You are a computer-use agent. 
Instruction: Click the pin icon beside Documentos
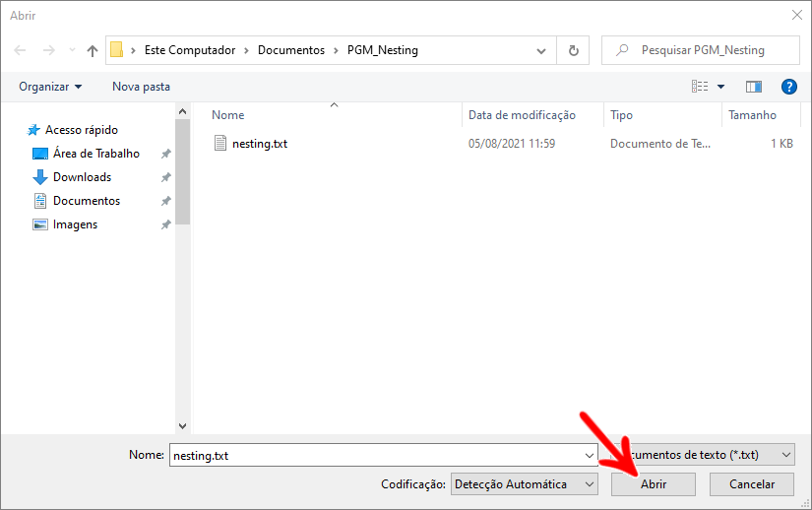tap(165, 201)
